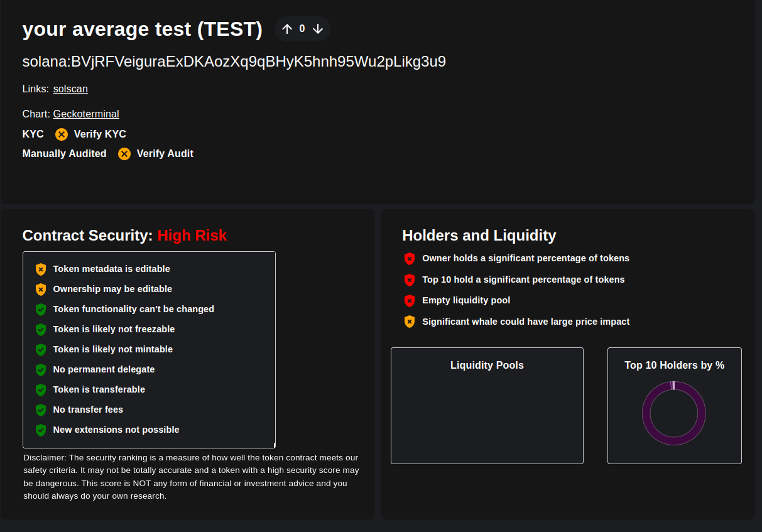Click the Verify Audit label

[x=165, y=154]
